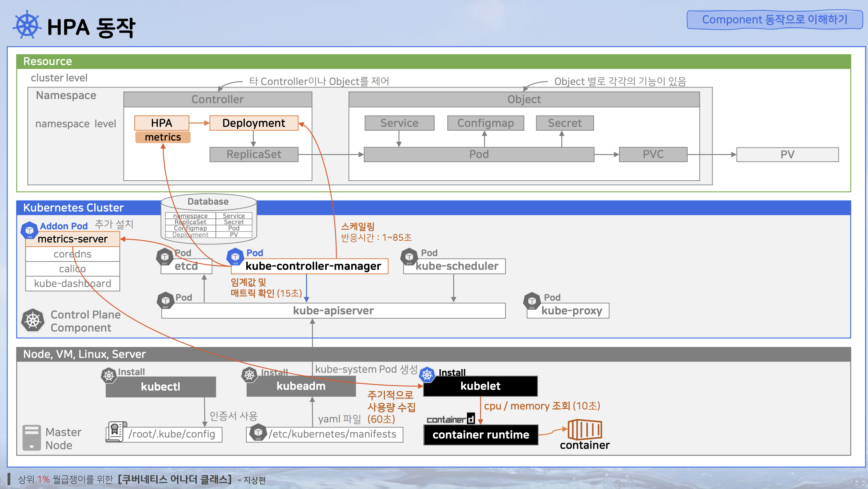Click the Kubernetes wheel logo beside HPA title
Image resolution: width=868 pixels, height=489 pixels.
[x=27, y=25]
